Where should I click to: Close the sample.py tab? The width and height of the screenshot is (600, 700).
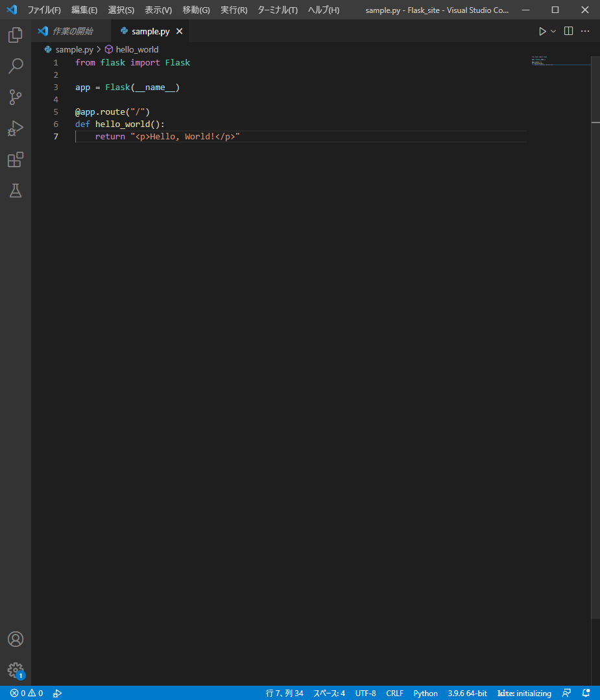click(180, 31)
